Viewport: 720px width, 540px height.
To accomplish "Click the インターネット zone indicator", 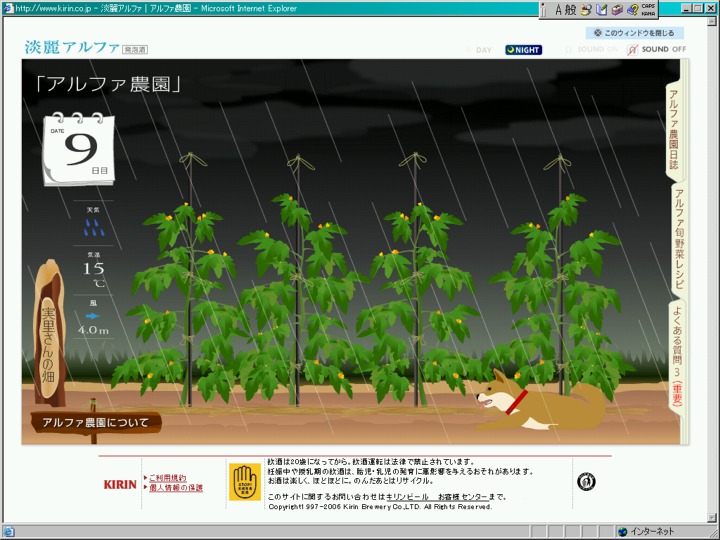I will (x=647, y=532).
